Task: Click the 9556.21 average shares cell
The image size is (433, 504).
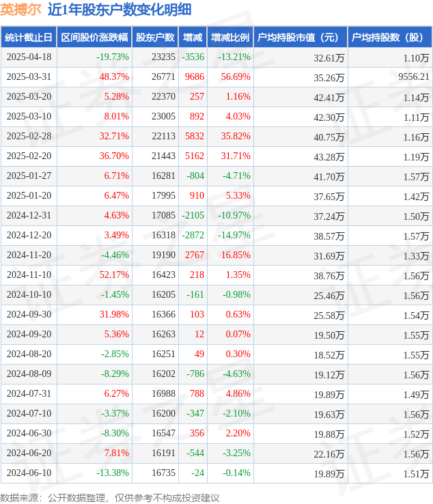Action: pyautogui.click(x=414, y=76)
